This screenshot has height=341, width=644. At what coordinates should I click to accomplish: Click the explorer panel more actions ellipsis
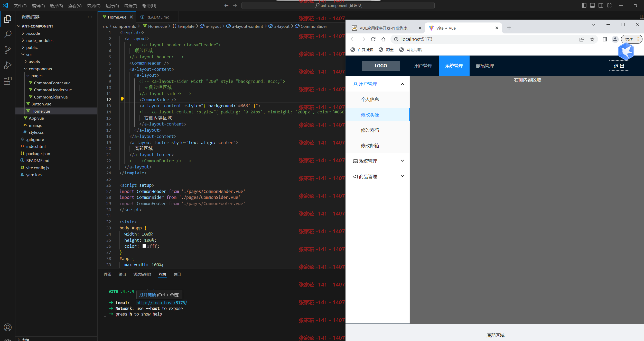pos(90,17)
